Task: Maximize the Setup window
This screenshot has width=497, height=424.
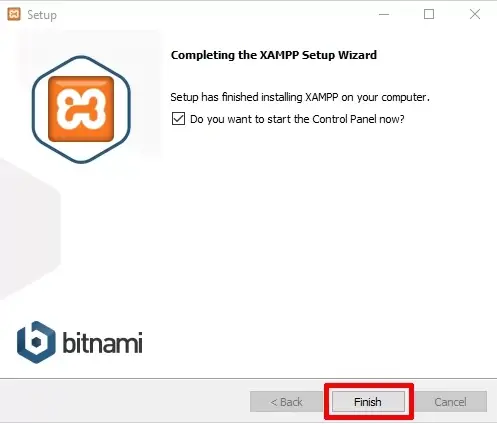Action: coord(429,14)
